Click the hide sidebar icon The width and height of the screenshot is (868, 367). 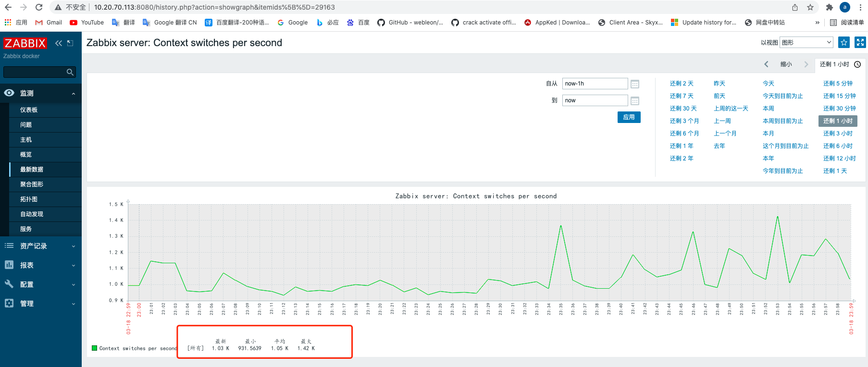pos(70,43)
